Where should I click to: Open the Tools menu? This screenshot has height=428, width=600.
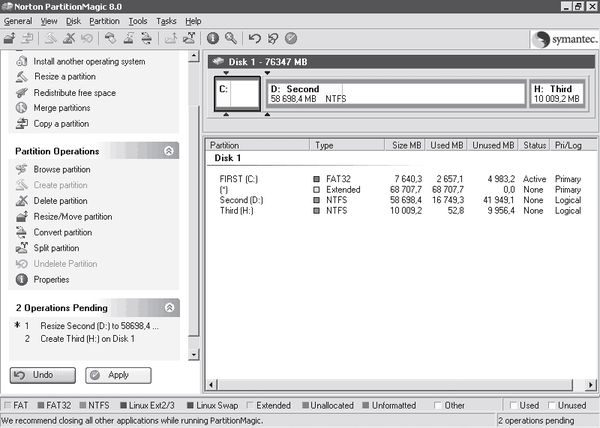pos(138,20)
